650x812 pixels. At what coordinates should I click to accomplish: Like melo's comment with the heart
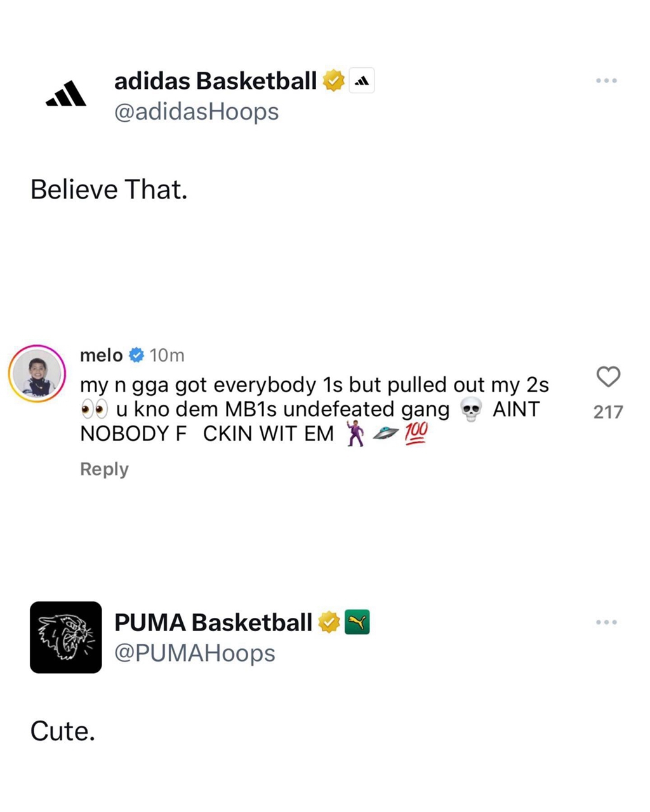pyautogui.click(x=608, y=377)
